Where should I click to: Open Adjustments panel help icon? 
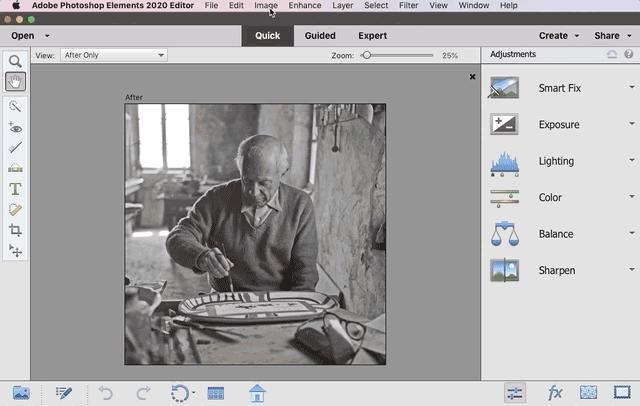point(629,54)
